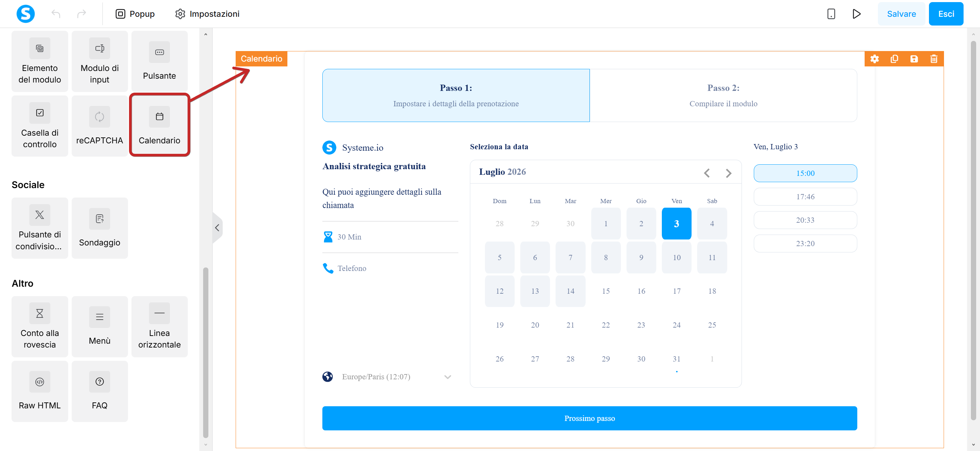Open Calendario element settings gear
This screenshot has height=451, width=980.
[874, 59]
